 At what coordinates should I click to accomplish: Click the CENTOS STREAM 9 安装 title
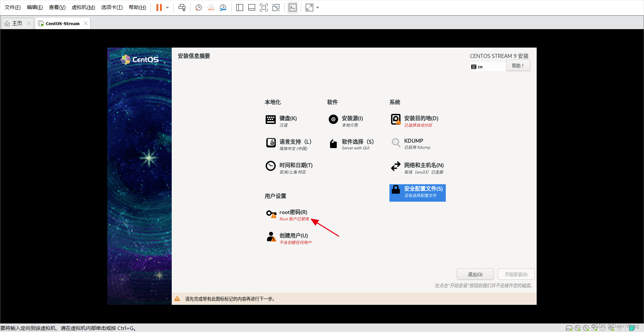click(x=499, y=56)
